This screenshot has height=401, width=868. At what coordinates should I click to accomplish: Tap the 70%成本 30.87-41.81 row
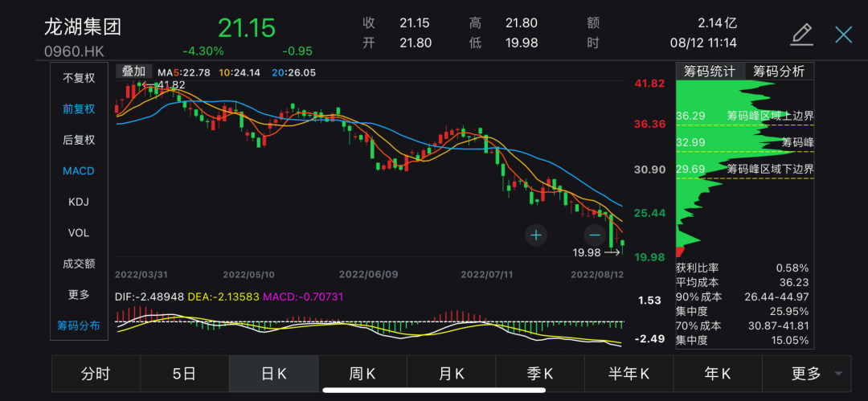pyautogui.click(x=743, y=326)
